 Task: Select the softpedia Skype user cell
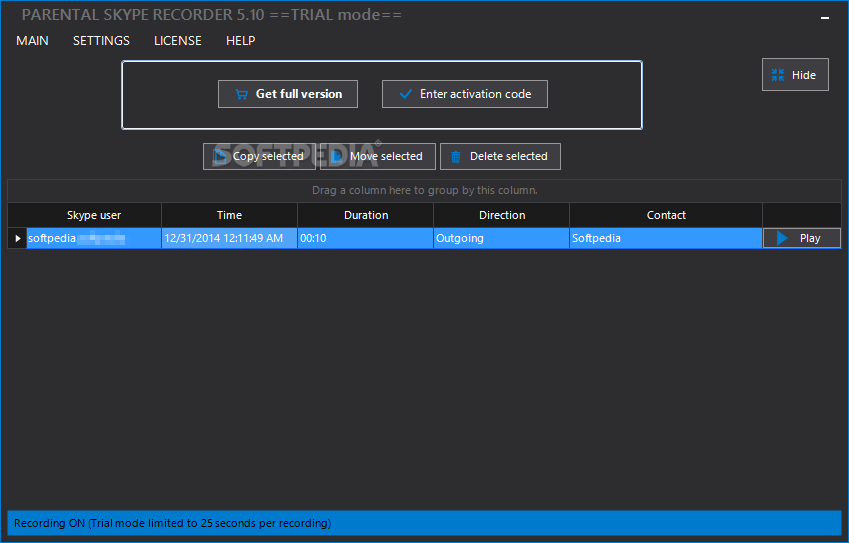94,238
